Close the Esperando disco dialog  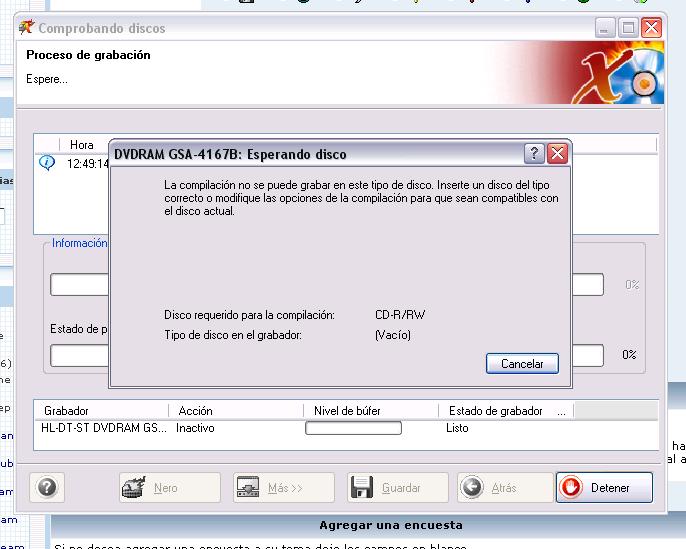click(558, 154)
